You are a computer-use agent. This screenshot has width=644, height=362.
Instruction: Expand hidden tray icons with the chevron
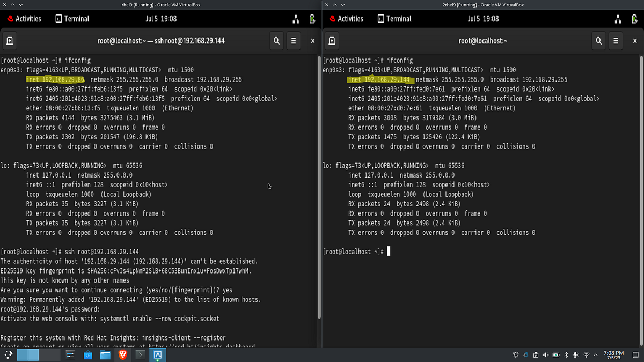pyautogui.click(x=596, y=354)
